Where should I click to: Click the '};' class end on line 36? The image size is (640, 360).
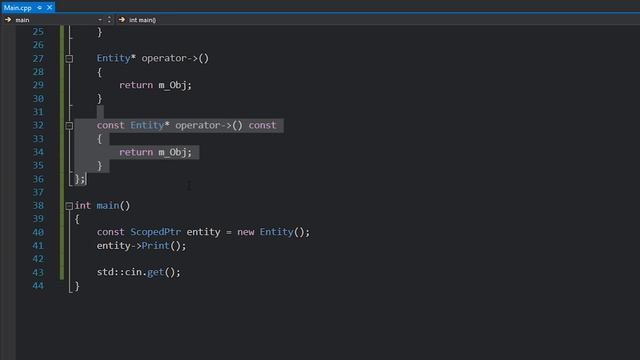80,179
